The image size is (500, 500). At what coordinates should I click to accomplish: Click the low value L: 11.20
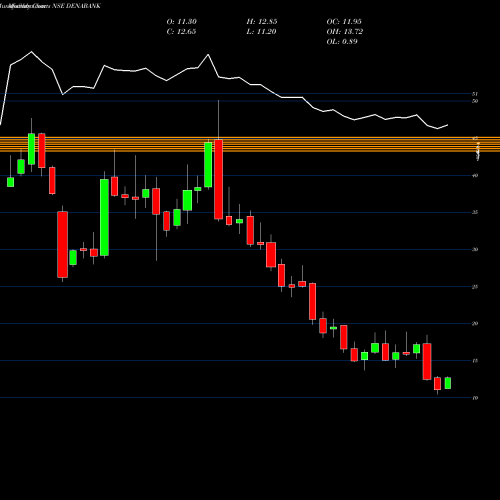pyautogui.click(x=261, y=32)
